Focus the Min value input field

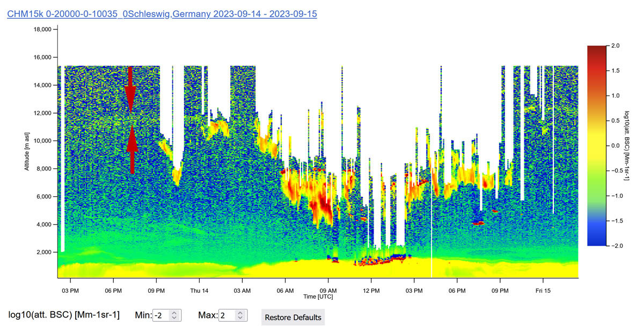(x=161, y=315)
